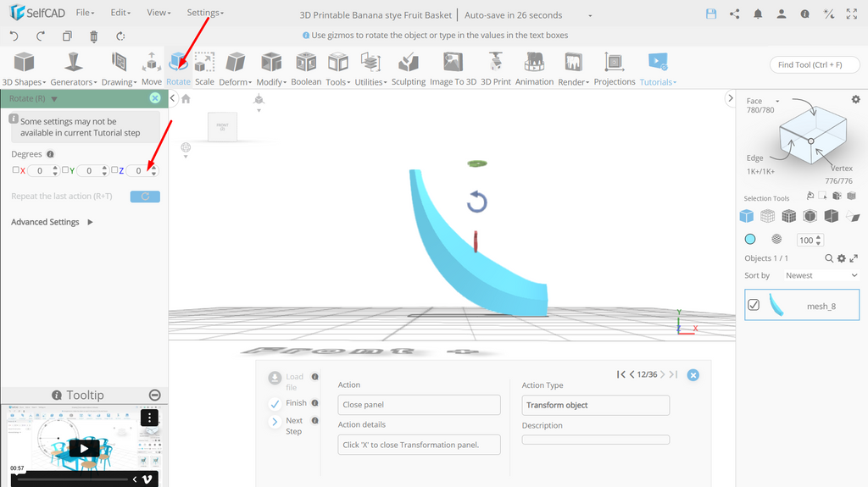This screenshot has height=487, width=868.
Task: Open the Deform dropdown
Action: coord(236,69)
